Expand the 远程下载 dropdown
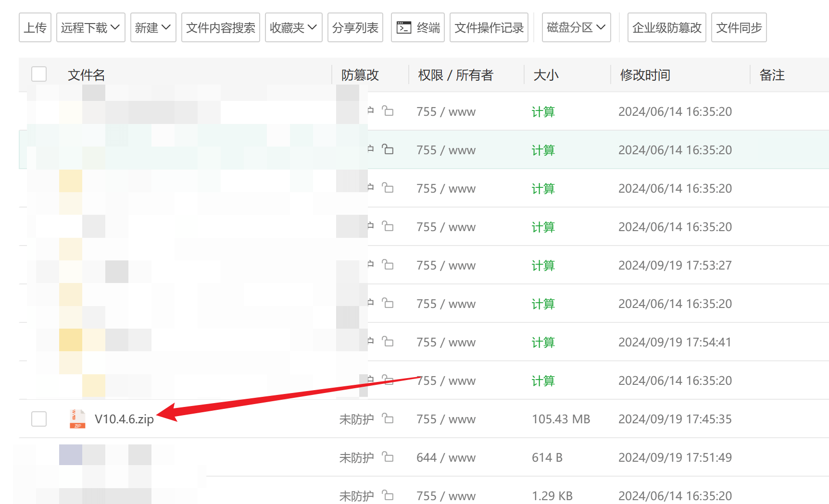This screenshot has height=504, width=829. [x=90, y=28]
